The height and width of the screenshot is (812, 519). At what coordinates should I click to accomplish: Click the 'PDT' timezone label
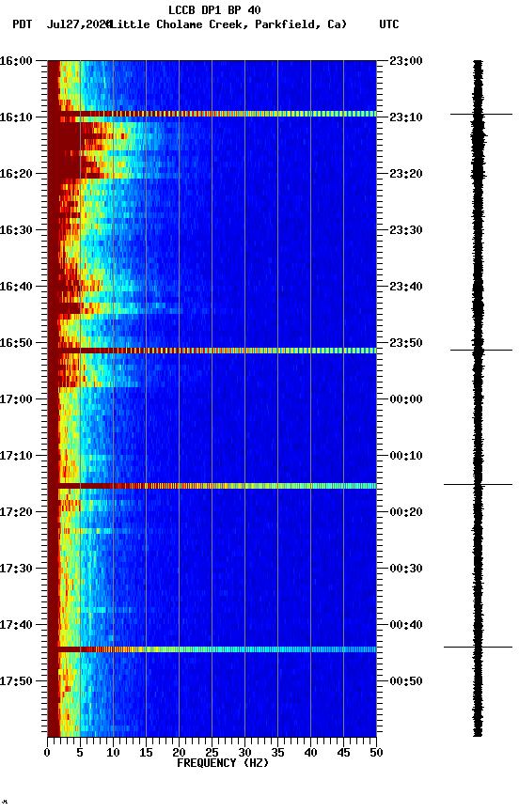23,24
